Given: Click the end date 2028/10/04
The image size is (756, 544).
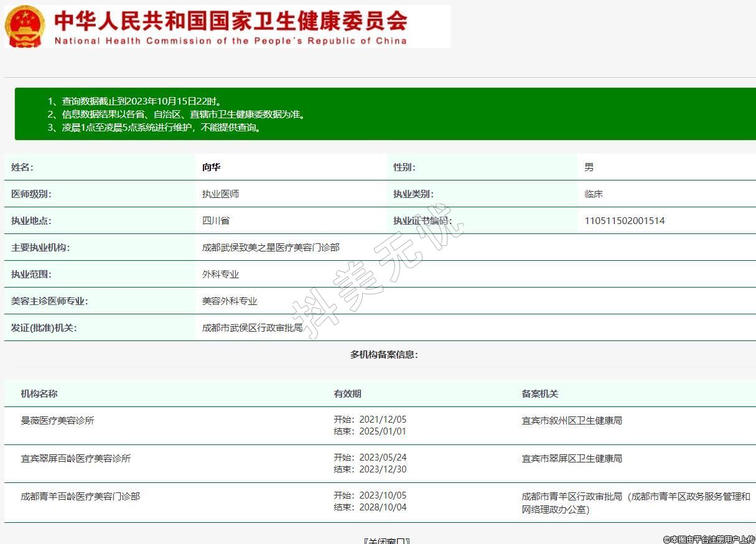Looking at the screenshot, I should point(382,507).
